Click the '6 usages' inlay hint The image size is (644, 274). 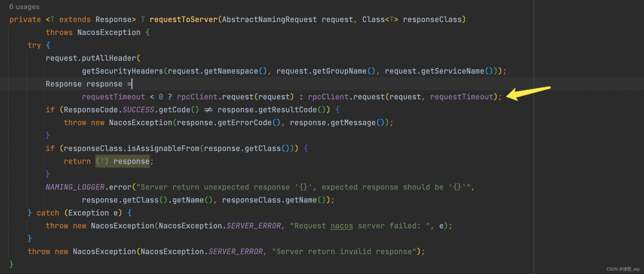point(24,7)
